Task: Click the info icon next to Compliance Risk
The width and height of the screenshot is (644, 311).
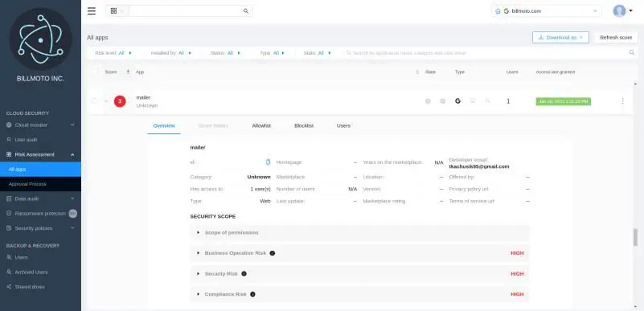Action: coord(252,294)
